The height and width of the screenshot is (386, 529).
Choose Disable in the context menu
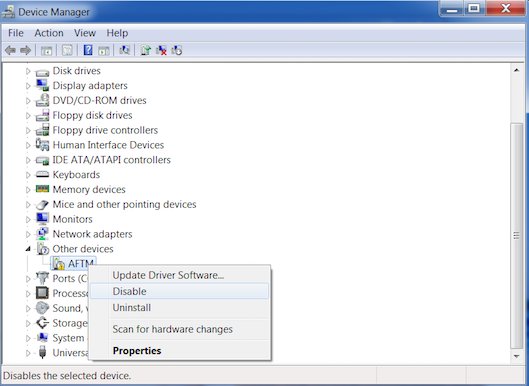[x=180, y=291]
